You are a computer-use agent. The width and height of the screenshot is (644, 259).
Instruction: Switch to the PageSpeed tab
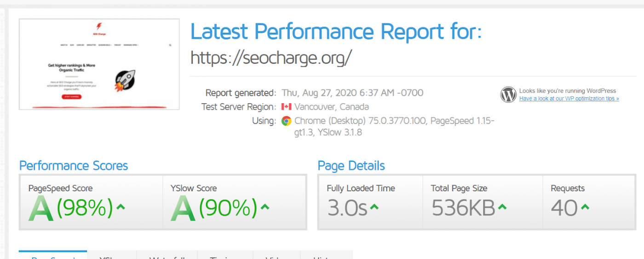53,255
